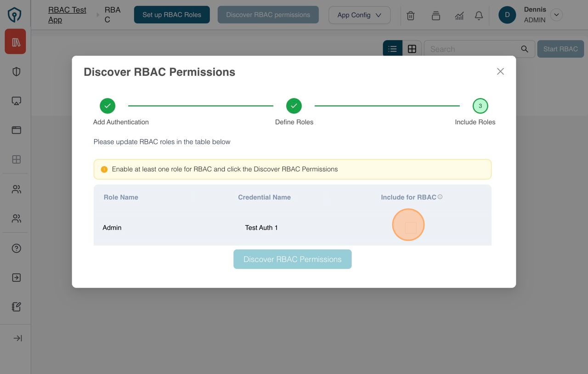
Task: Open the help question-mark icon in sidebar
Action: tap(16, 248)
